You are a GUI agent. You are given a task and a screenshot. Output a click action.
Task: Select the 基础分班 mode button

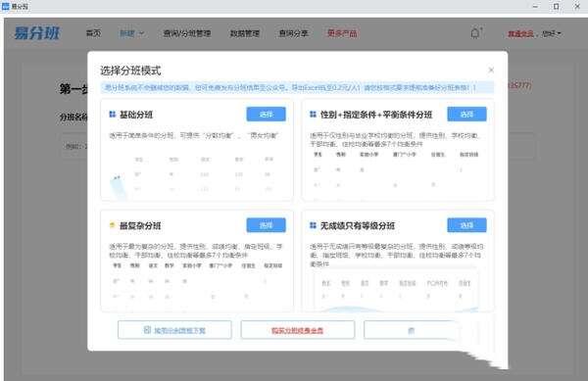pyautogui.click(x=266, y=114)
